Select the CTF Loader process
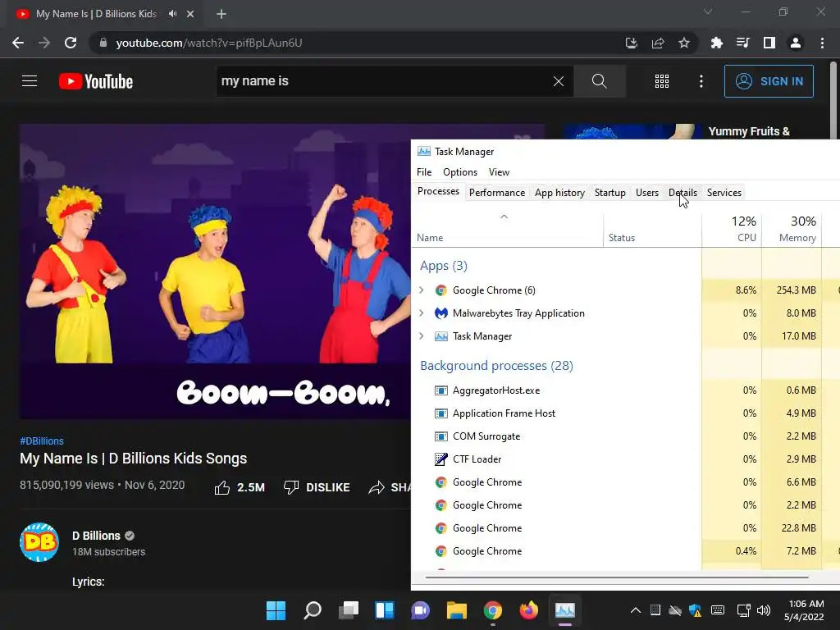This screenshot has width=840, height=630. (477, 459)
